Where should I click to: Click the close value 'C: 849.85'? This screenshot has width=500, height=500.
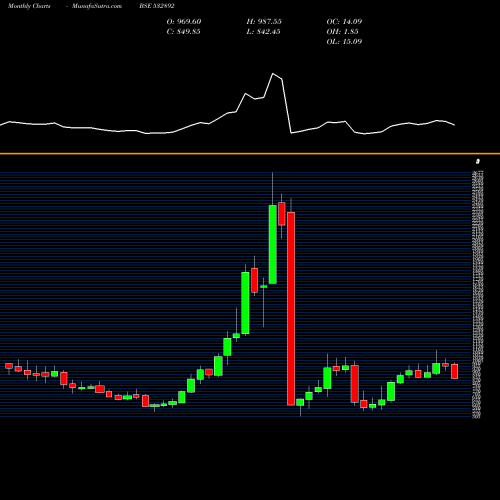point(183,31)
